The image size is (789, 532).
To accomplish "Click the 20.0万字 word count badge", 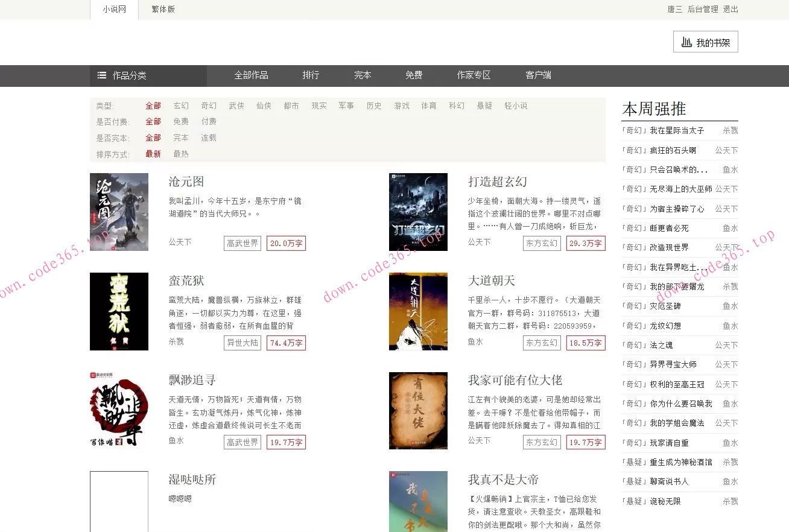I will pyautogui.click(x=285, y=243).
